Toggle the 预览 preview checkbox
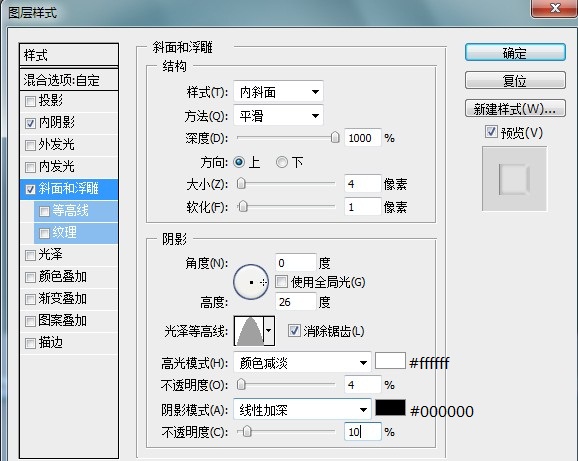The width and height of the screenshot is (578, 461). 491,132
